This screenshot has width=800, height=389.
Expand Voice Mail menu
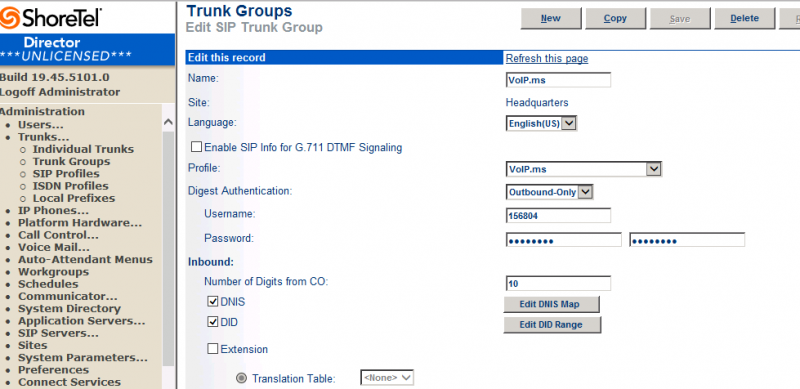point(54,247)
